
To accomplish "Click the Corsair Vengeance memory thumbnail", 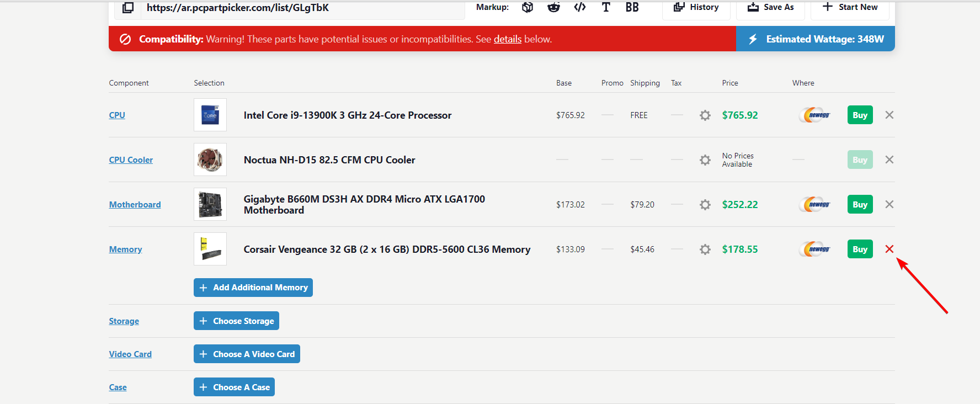I will click(x=210, y=249).
